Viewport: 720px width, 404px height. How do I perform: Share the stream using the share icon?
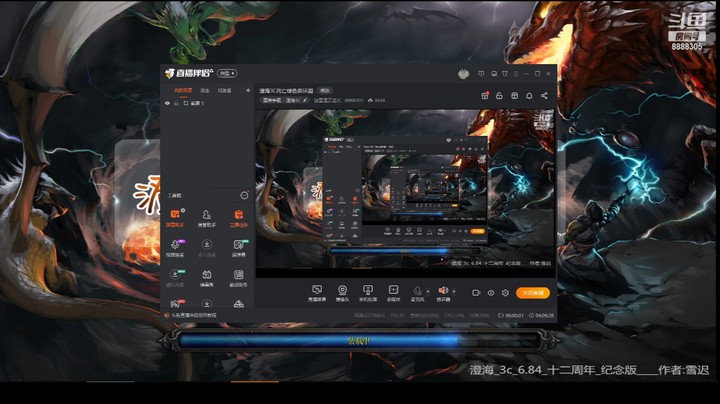(544, 95)
